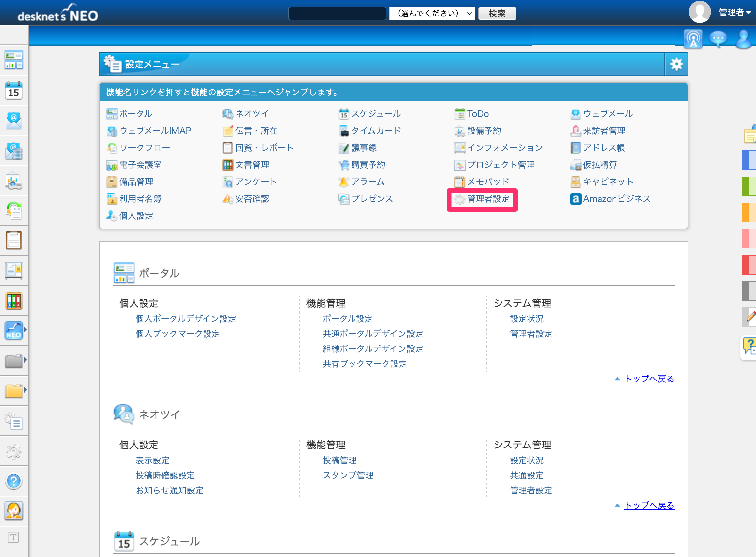Click the gear button on 設定メニュー header

coord(676,64)
